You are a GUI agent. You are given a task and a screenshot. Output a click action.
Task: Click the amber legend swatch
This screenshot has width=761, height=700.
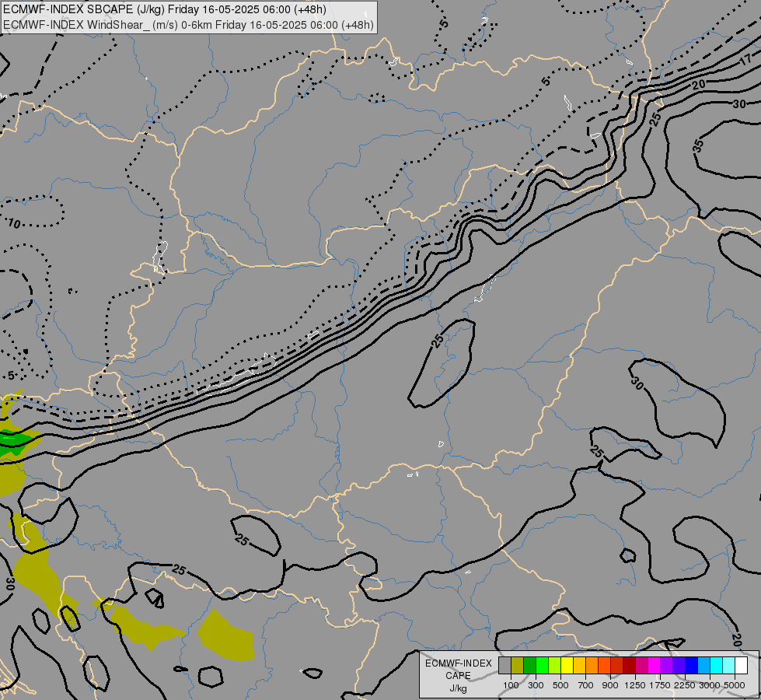click(x=579, y=666)
